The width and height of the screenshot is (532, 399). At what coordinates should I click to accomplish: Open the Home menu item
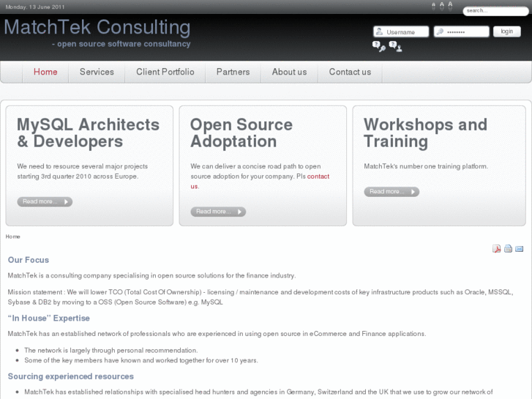45,72
